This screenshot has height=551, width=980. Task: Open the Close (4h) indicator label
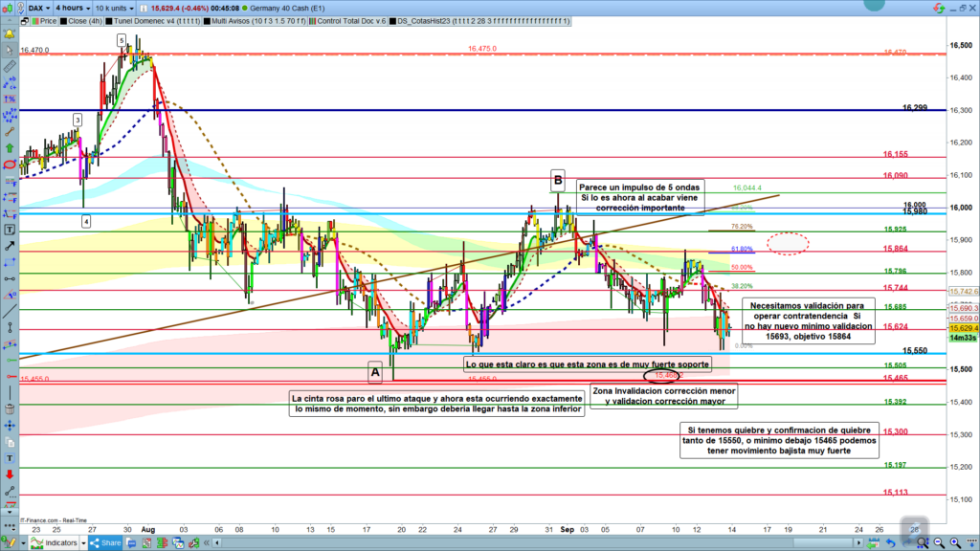[81, 19]
